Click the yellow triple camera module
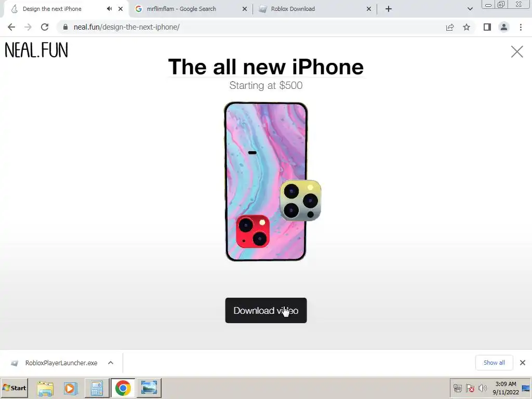The width and height of the screenshot is (532, 399). (x=300, y=201)
